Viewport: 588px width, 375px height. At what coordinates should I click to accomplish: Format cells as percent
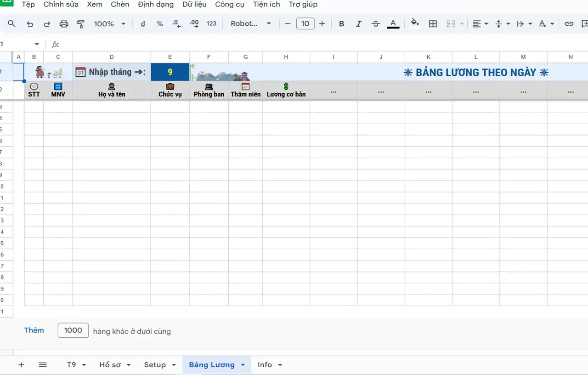click(160, 24)
